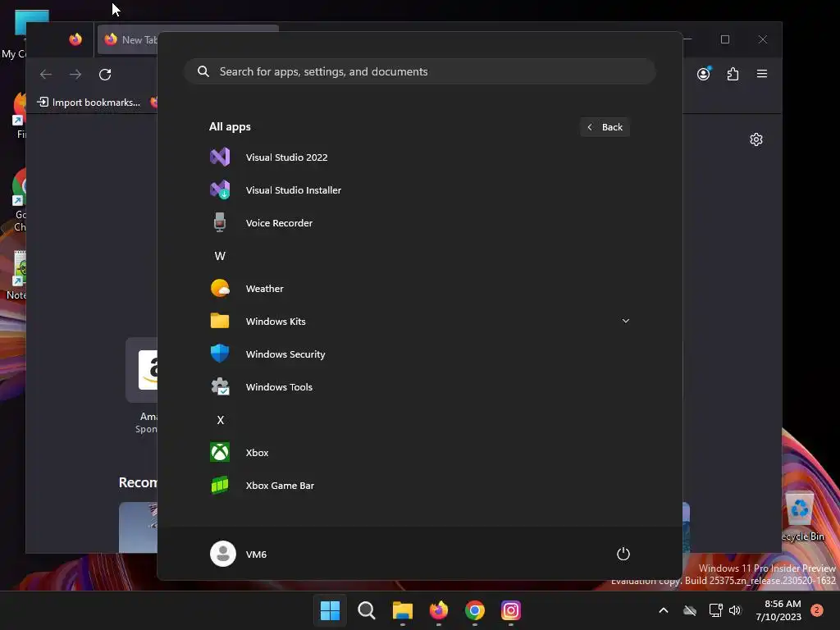Open the Power options button
This screenshot has width=840, height=630.
pyautogui.click(x=623, y=554)
